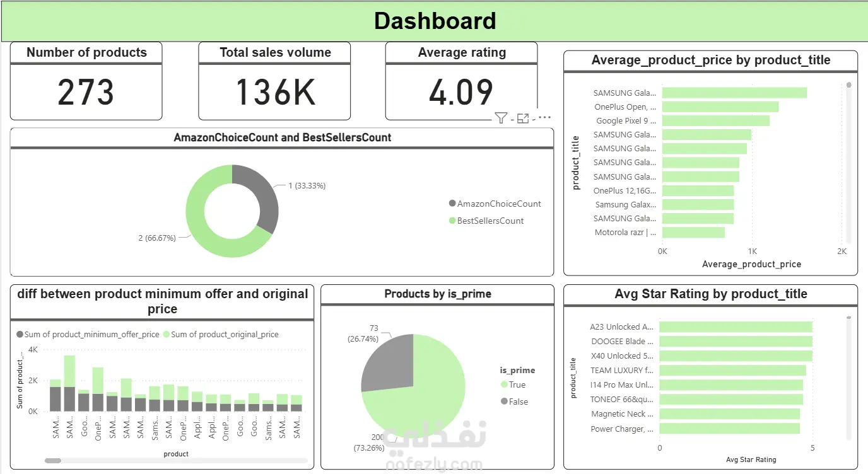Click the False legend entry under is_prime
This screenshot has width=868, height=474.
(x=514, y=402)
